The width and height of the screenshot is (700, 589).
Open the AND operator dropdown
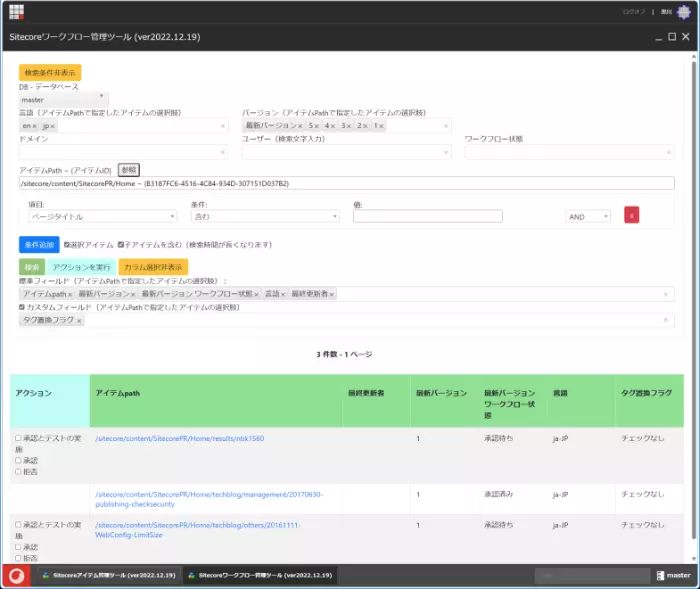click(587, 216)
